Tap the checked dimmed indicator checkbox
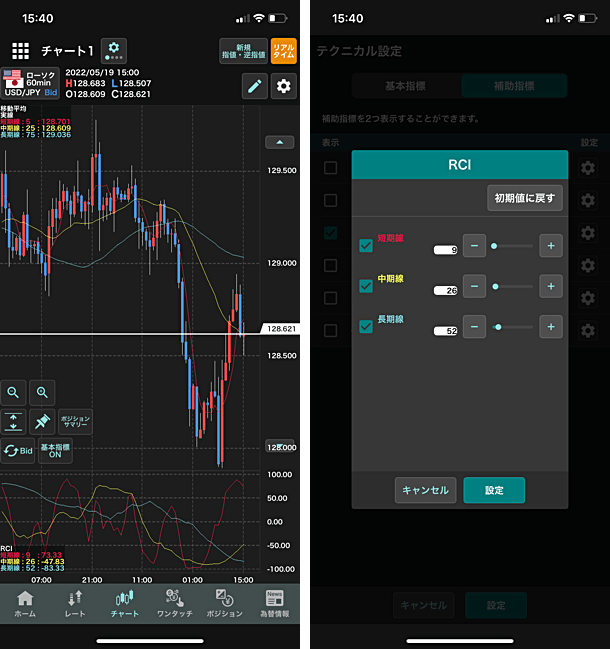The height and width of the screenshot is (649, 610). pyautogui.click(x=330, y=233)
